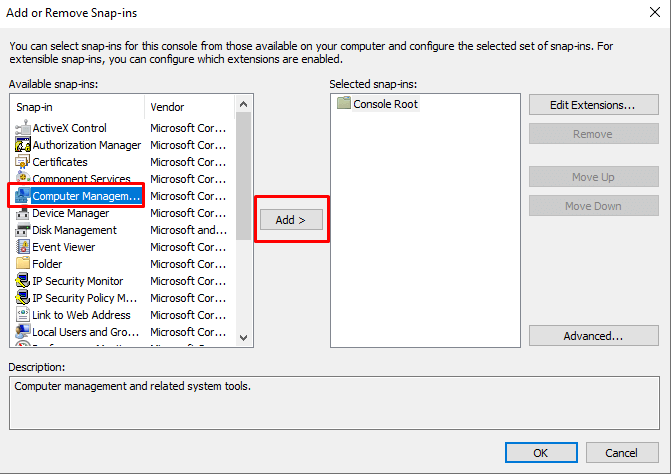
Task: Select the Link to Web Address icon
Action: pos(23,315)
